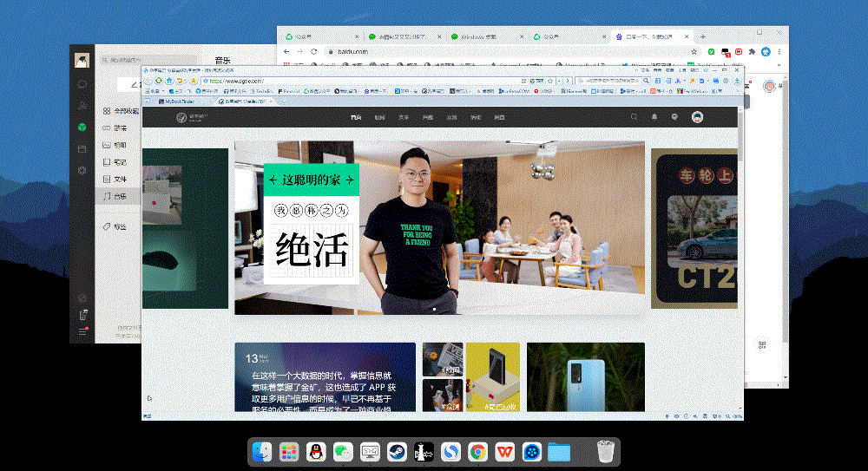Click the notes app search field
Screen dimensions: 868x471
tap(148, 60)
